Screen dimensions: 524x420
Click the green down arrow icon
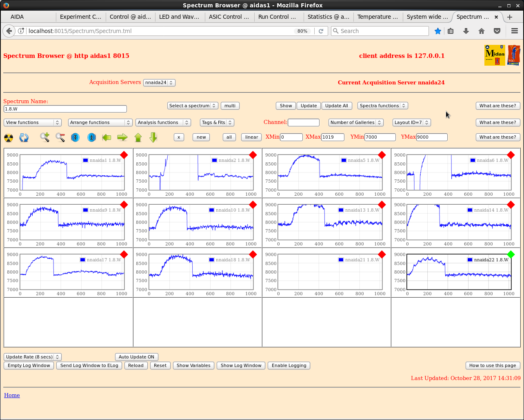(153, 137)
